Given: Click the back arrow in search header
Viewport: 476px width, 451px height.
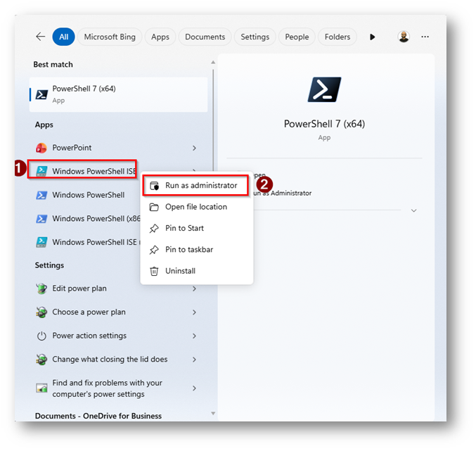Looking at the screenshot, I should tap(41, 37).
